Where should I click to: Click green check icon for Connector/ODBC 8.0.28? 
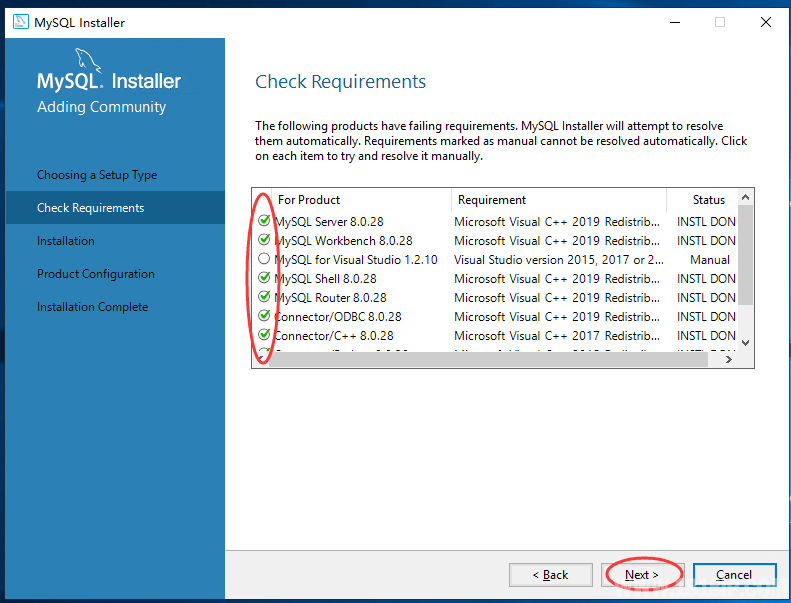click(x=264, y=315)
